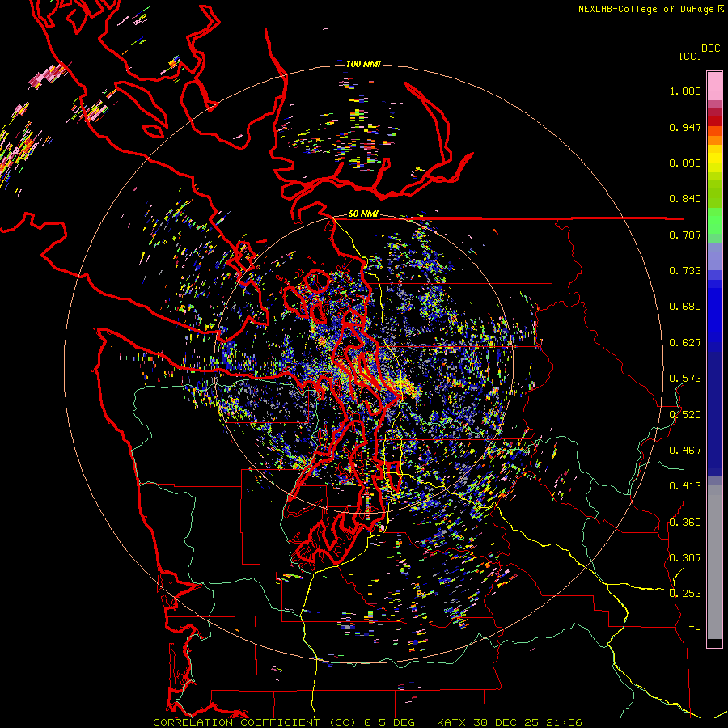728x728 pixels.
Task: Click the CORRELATION COEFFICIENT caption text
Action: 236,722
